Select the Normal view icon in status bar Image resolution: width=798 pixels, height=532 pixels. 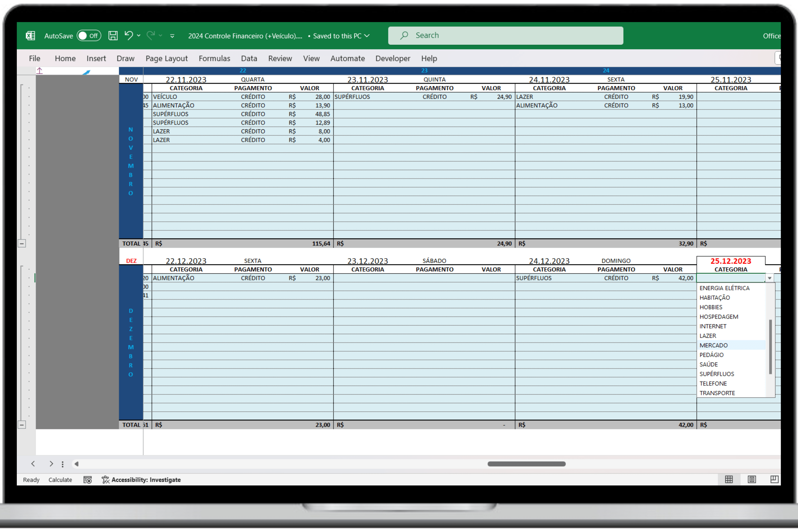(729, 479)
